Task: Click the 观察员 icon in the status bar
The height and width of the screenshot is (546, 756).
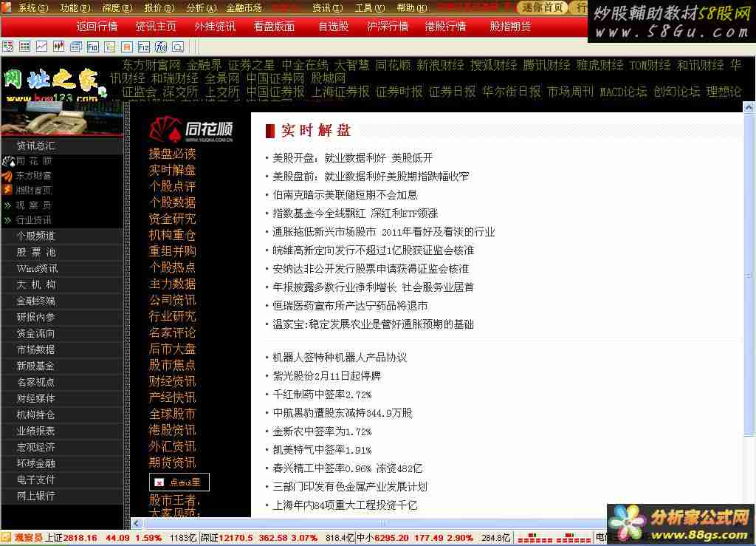Action: (x=6, y=537)
